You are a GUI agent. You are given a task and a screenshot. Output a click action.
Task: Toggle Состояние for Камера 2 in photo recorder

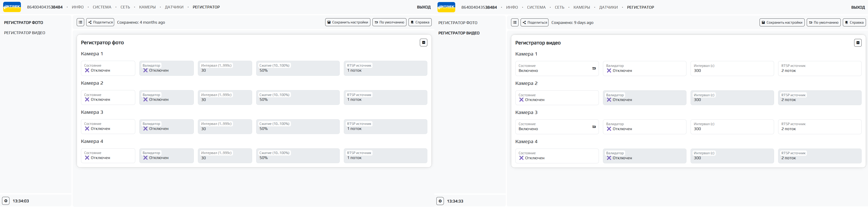coord(108,98)
